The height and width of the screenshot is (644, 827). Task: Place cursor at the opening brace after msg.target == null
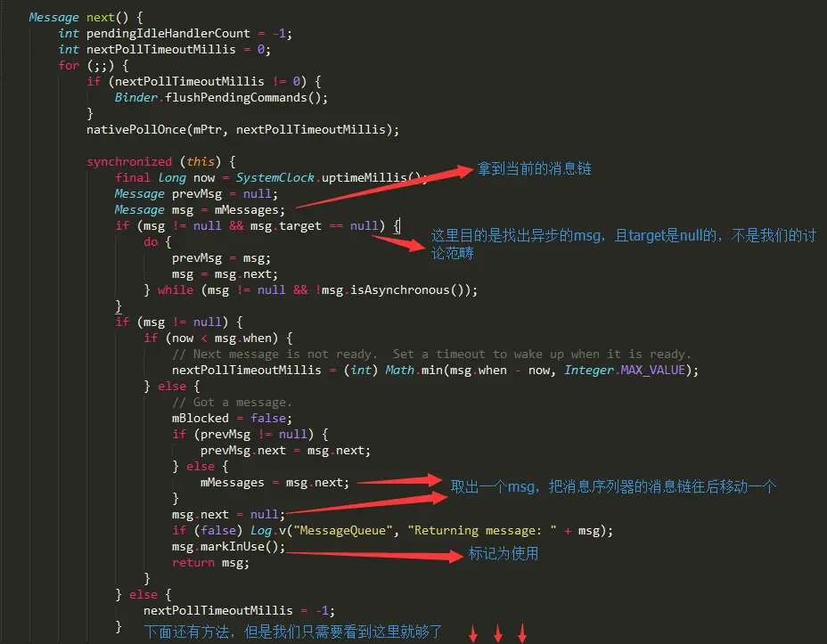[397, 226]
